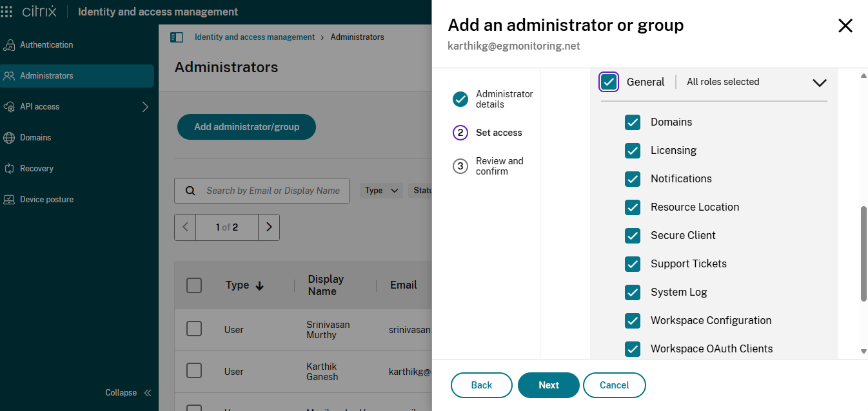Click the search magnifier icon
Image resolution: width=868 pixels, height=411 pixels.
tap(190, 191)
